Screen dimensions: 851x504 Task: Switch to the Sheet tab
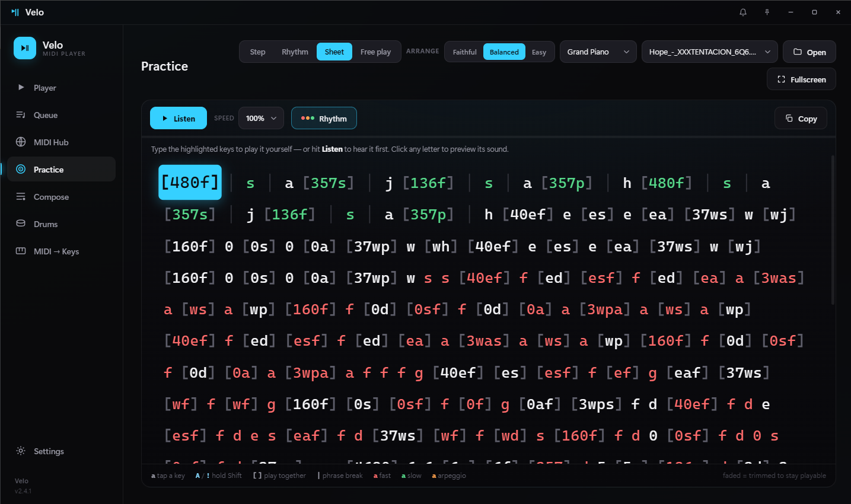[x=334, y=52]
